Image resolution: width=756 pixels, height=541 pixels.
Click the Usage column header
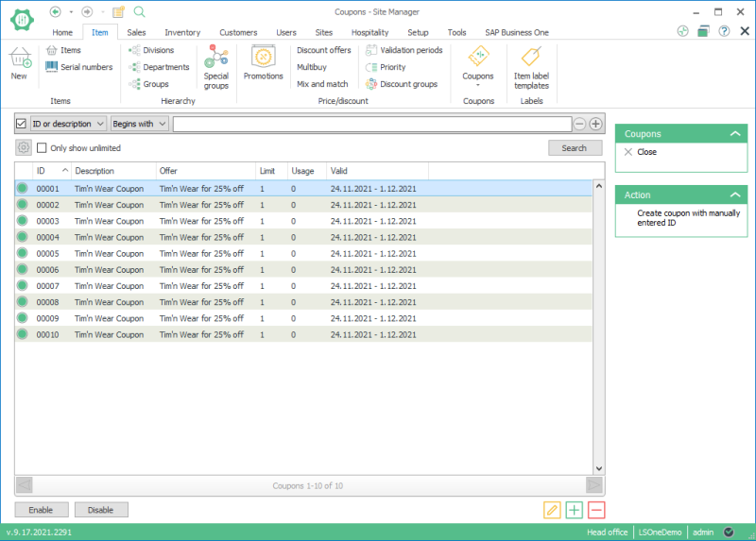306,171
